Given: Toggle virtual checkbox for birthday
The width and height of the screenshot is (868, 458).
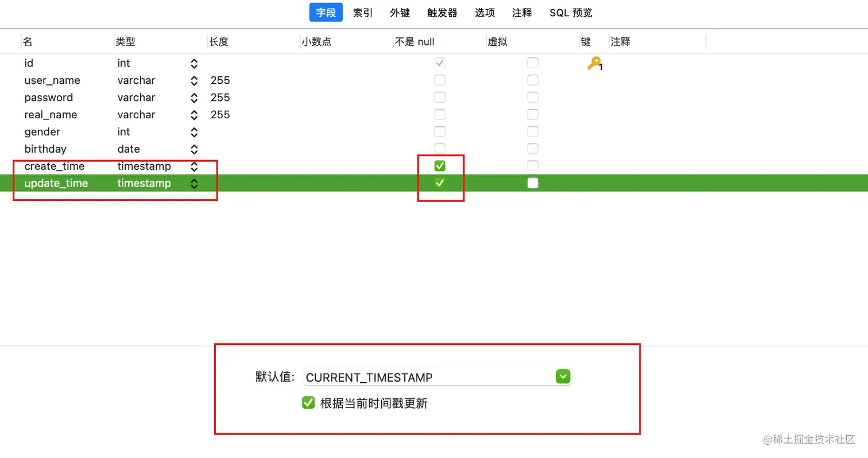Looking at the screenshot, I should click(533, 149).
